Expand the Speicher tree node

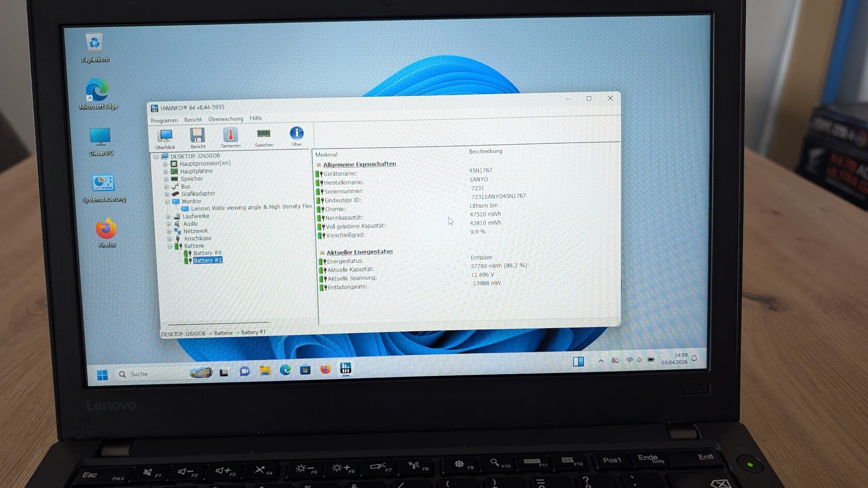(166, 179)
